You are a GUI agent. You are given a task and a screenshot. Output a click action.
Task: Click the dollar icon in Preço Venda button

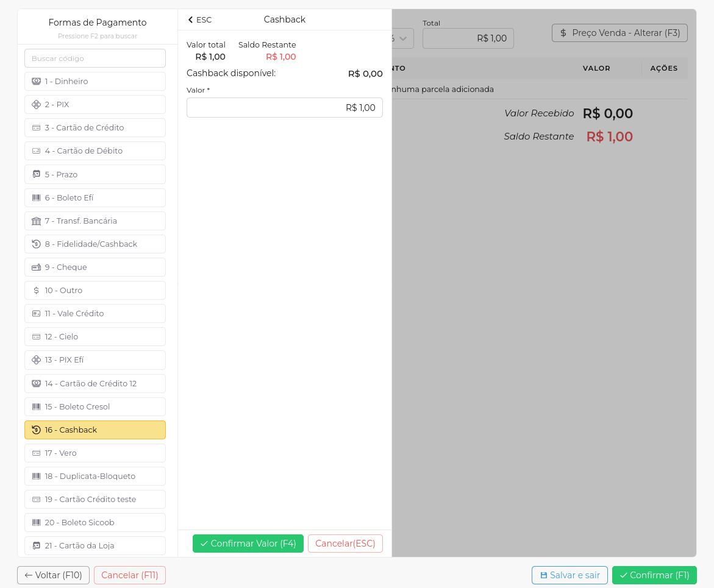[x=562, y=33]
